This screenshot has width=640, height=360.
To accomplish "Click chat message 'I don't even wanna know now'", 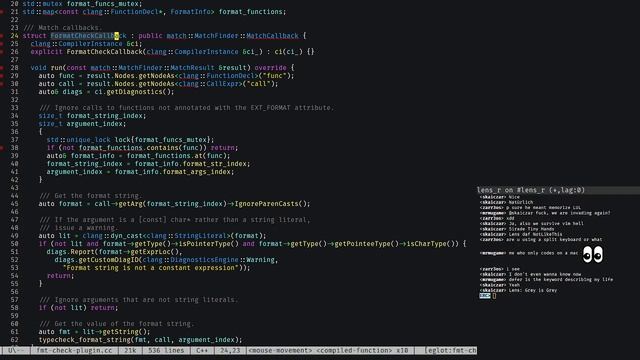I will 545,274.
